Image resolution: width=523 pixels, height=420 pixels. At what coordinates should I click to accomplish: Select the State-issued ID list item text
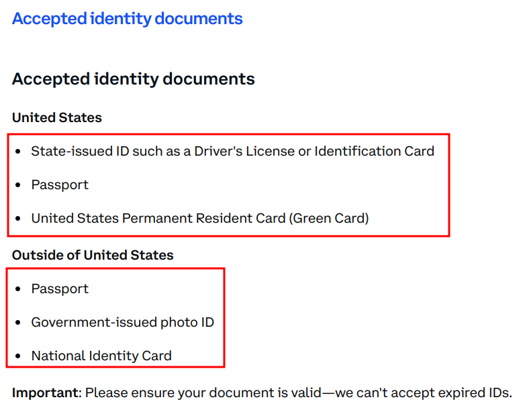(232, 152)
